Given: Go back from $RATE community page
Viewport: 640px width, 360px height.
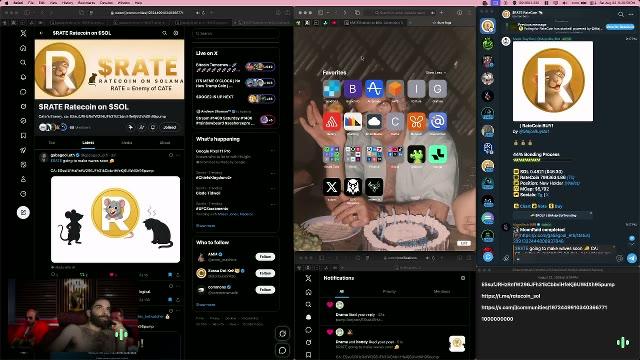Looking at the screenshot, I should tap(41, 33).
